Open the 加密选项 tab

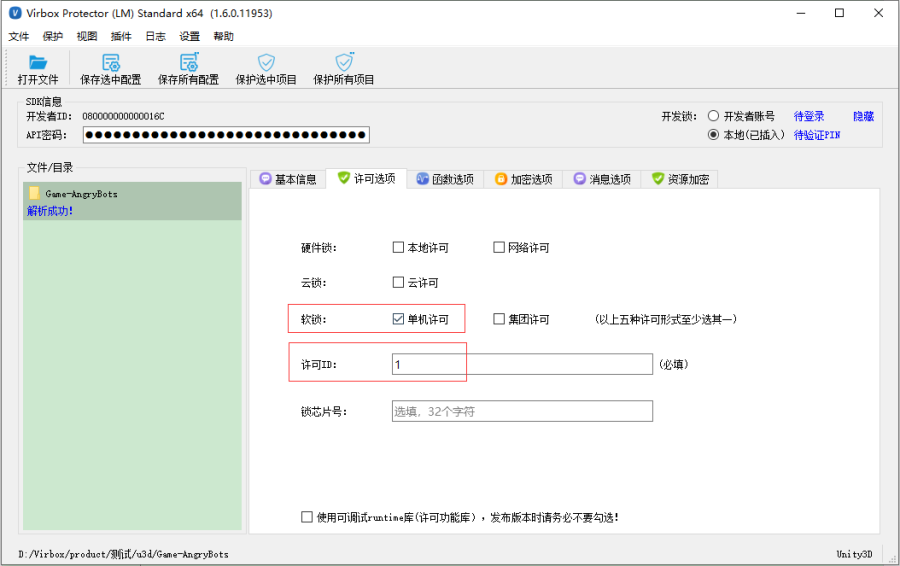523,179
